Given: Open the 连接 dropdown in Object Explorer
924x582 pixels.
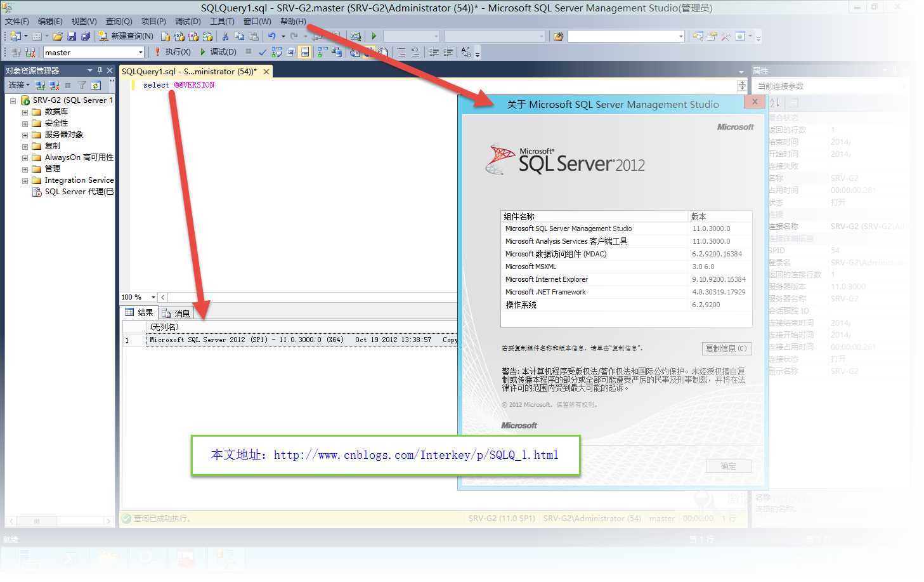Looking at the screenshot, I should click(x=19, y=85).
